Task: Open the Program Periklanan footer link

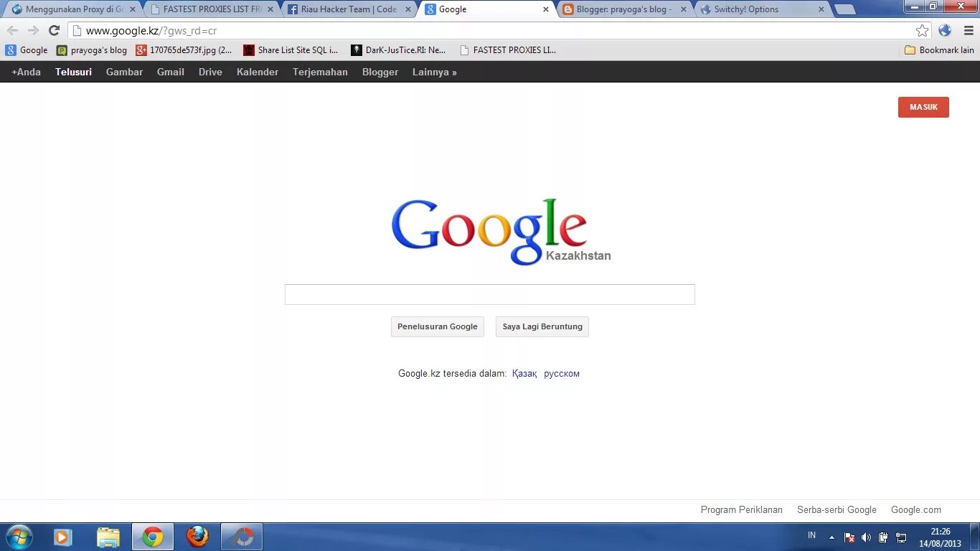Action: (742, 509)
